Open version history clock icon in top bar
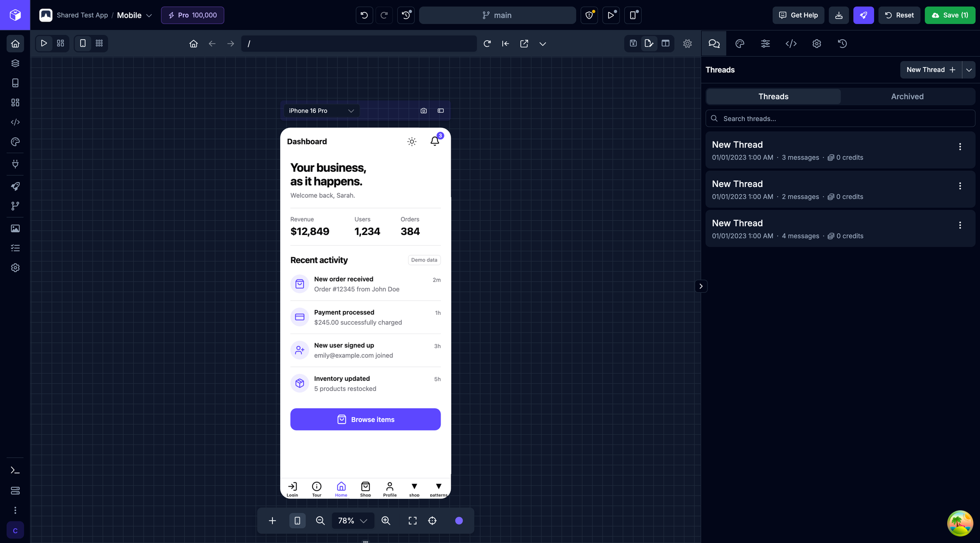The image size is (980, 543). [406, 15]
